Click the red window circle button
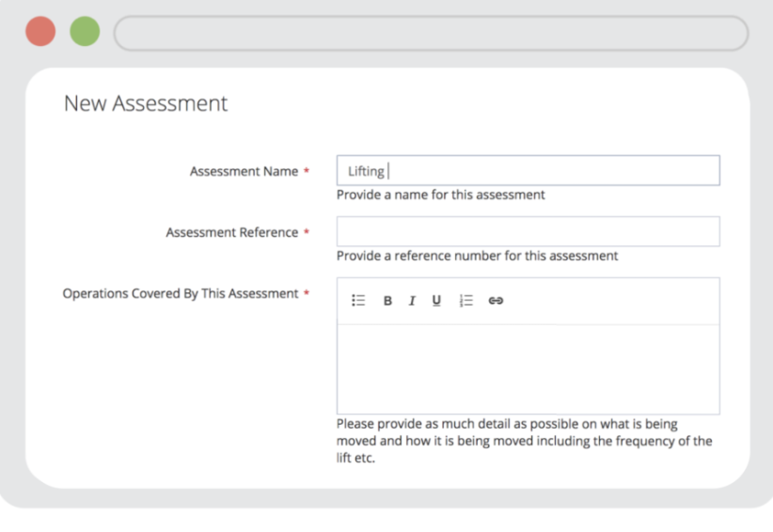This screenshot has height=532, width=773. pos(40,31)
